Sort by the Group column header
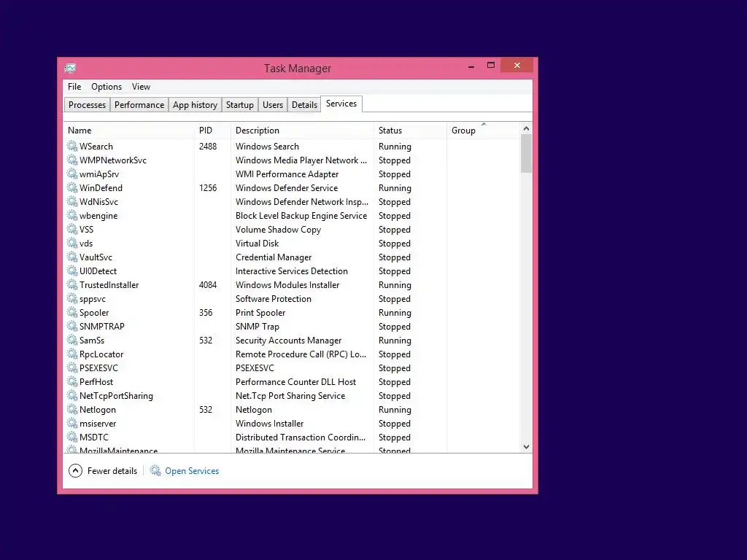The width and height of the screenshot is (747, 560). click(483, 131)
